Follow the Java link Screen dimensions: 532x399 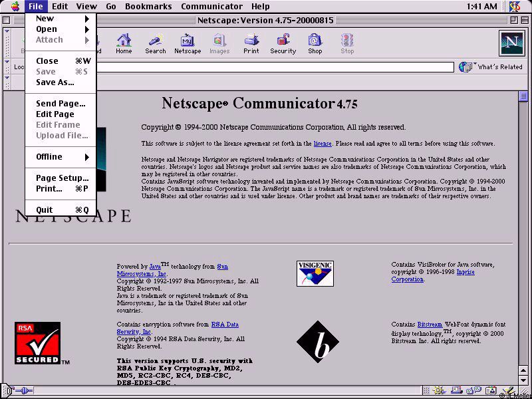pyautogui.click(x=155, y=267)
